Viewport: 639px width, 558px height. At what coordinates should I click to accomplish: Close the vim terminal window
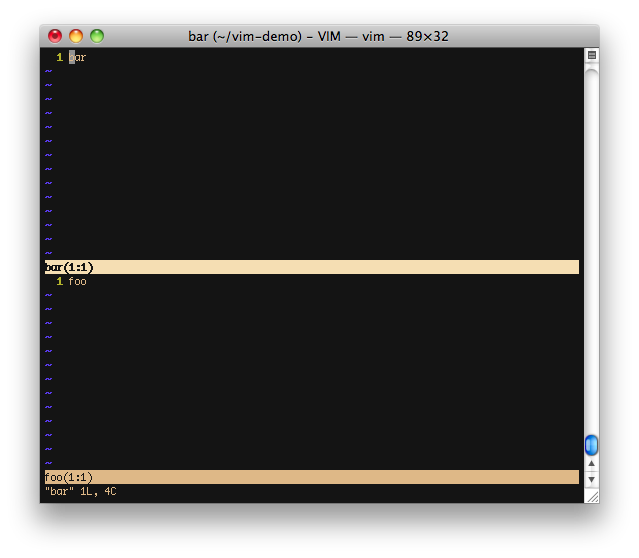[55, 36]
